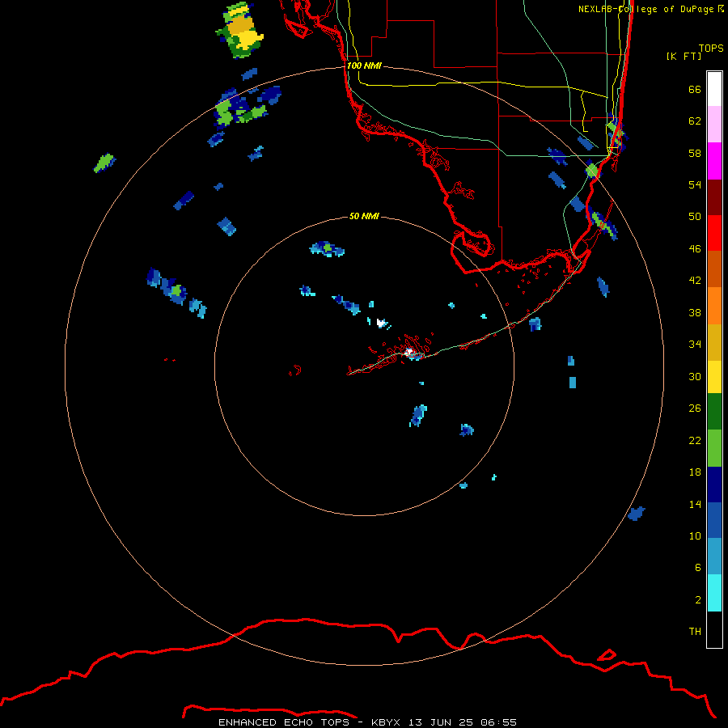
Task: Click the 06:55 timestamp
Action: tap(498, 722)
